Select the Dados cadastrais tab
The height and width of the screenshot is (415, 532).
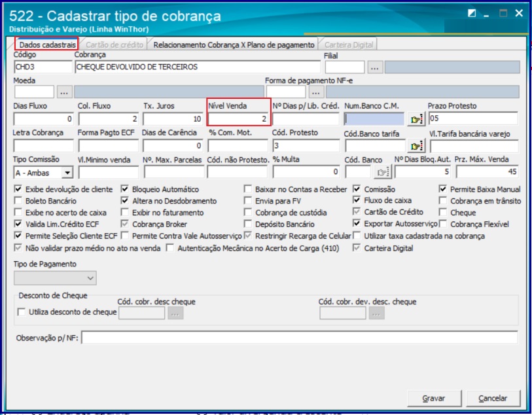coord(47,45)
